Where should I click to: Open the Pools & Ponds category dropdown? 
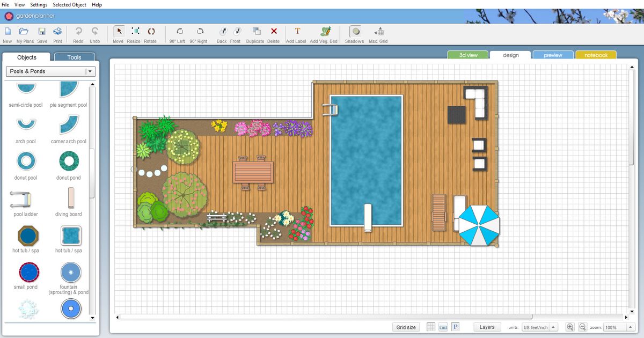90,71
